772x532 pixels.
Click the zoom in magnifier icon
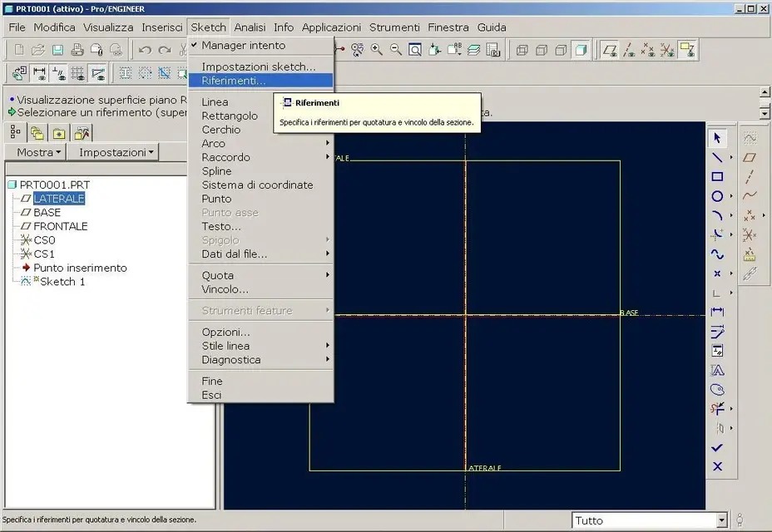[377, 50]
